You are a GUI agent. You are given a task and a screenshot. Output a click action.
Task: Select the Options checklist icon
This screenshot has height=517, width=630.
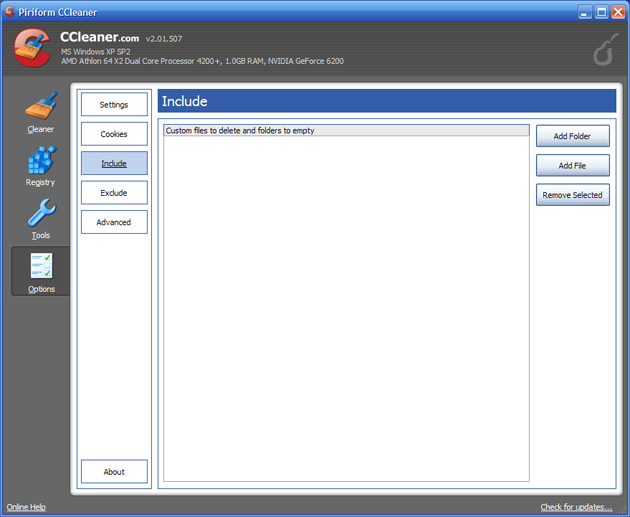tap(41, 266)
